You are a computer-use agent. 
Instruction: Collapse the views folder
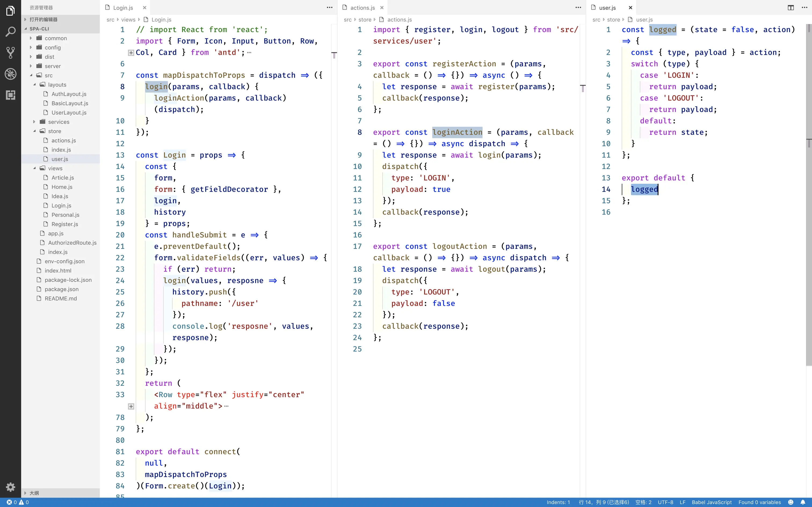[x=55, y=168]
